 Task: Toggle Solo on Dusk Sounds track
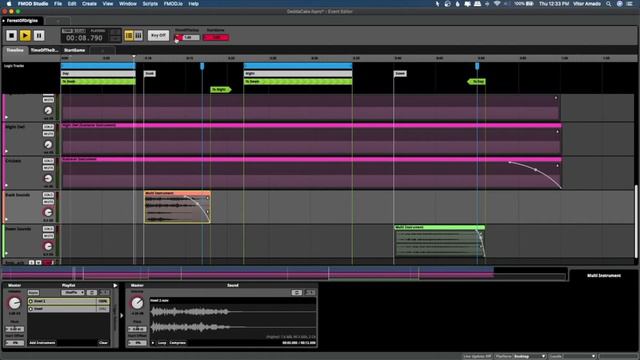48,195
